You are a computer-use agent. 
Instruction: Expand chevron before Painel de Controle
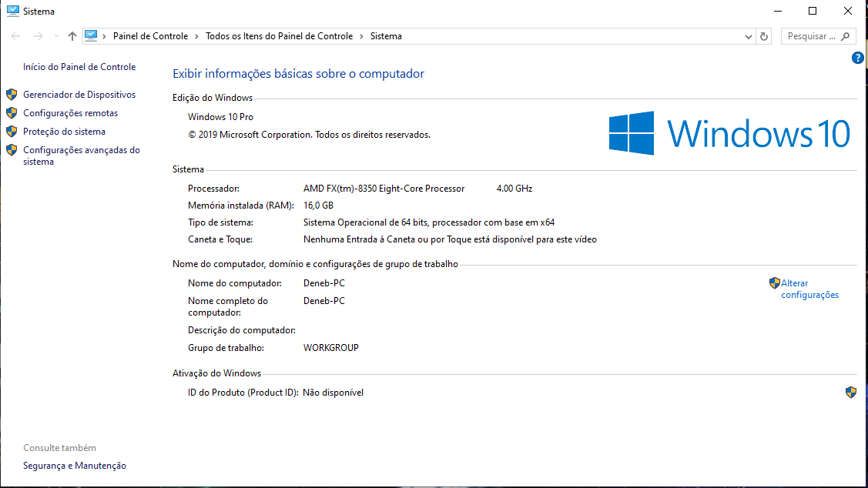click(x=104, y=36)
